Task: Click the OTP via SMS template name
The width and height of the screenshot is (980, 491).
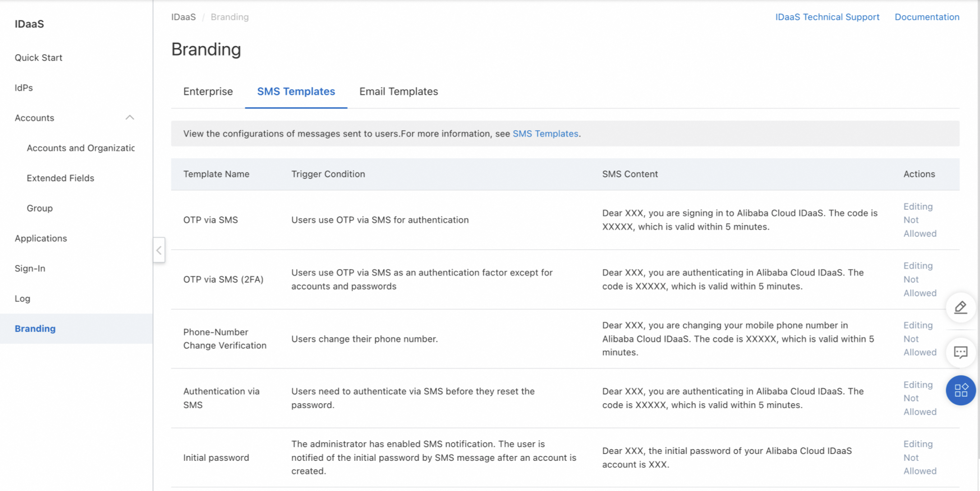Action: pyautogui.click(x=210, y=220)
